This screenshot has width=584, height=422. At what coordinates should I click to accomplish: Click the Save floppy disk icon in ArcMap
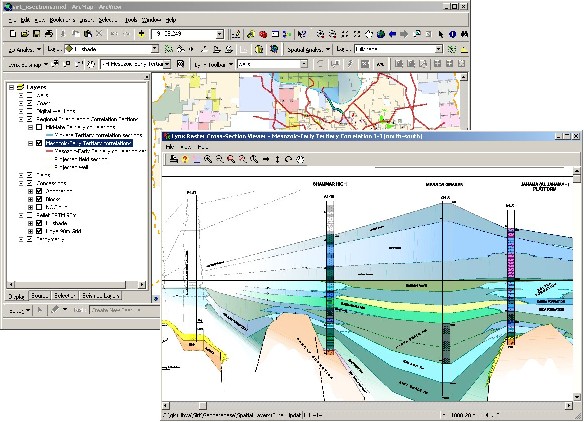36,34
